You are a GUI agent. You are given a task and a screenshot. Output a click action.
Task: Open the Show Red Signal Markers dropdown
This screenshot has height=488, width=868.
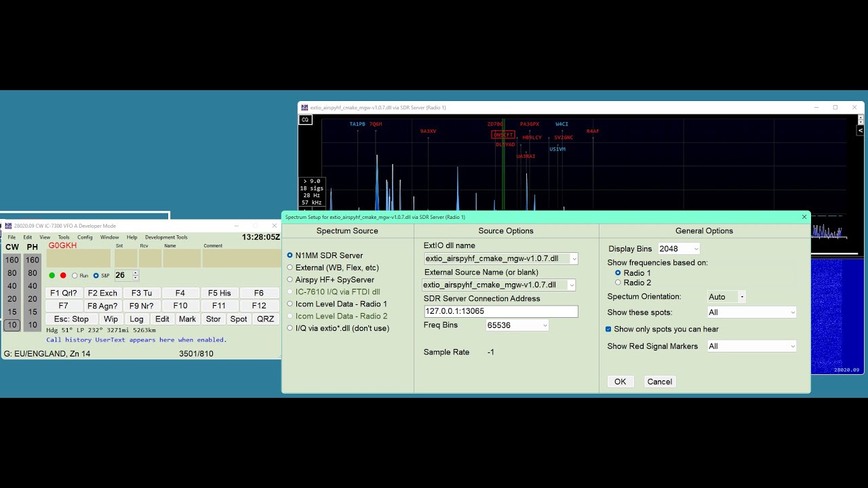click(793, 346)
